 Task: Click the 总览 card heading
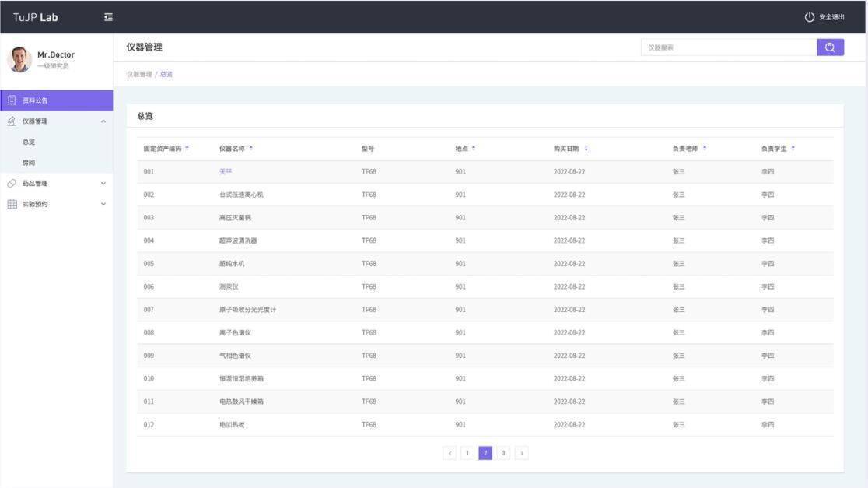(x=145, y=116)
